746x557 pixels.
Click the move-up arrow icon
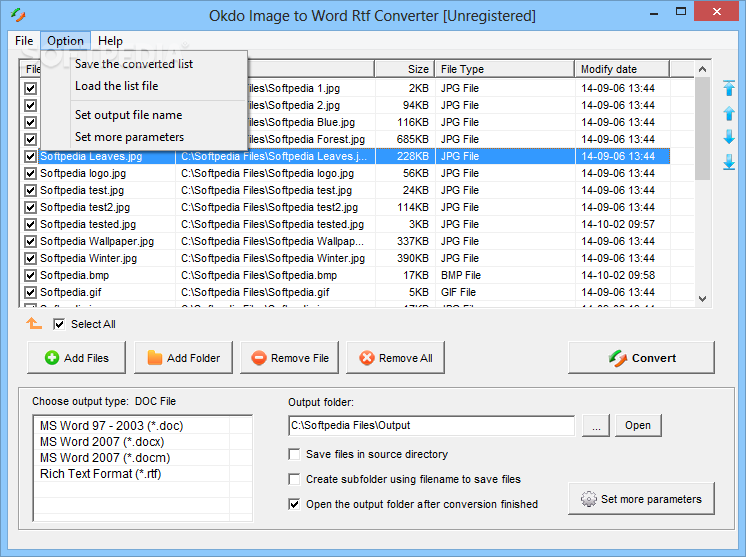[x=728, y=113]
